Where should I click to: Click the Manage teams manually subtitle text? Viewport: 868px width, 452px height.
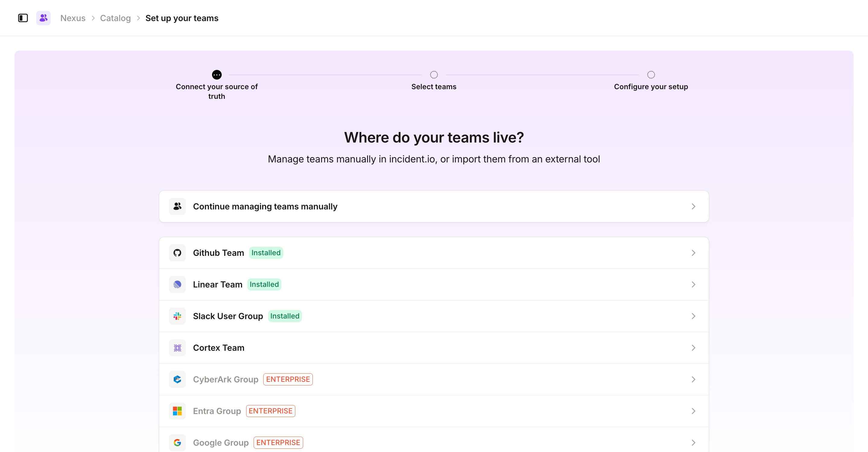click(x=434, y=159)
